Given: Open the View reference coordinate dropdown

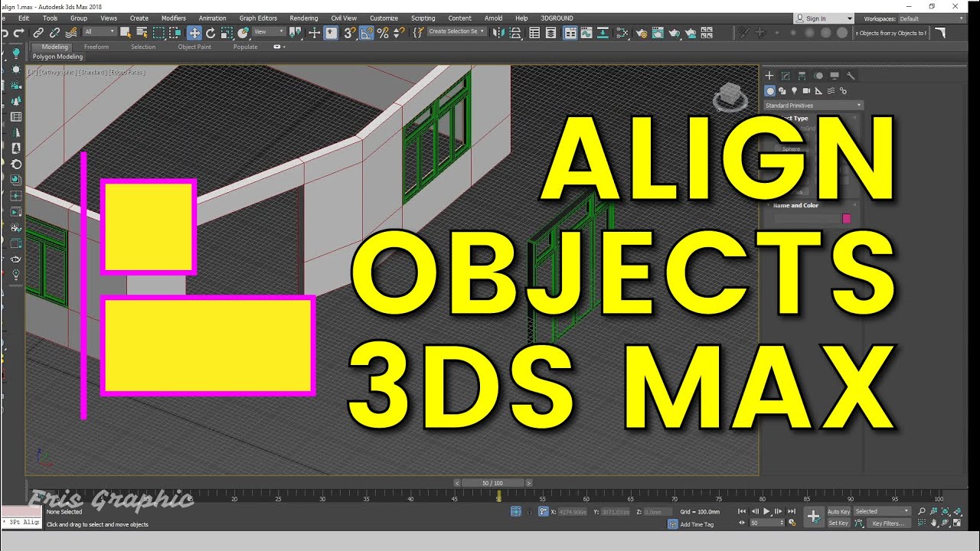Looking at the screenshot, I should (268, 32).
